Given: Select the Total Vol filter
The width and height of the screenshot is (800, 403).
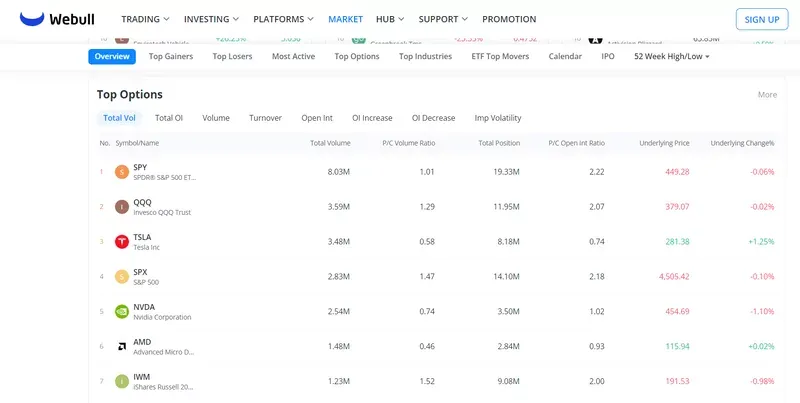Looking at the screenshot, I should [x=119, y=118].
